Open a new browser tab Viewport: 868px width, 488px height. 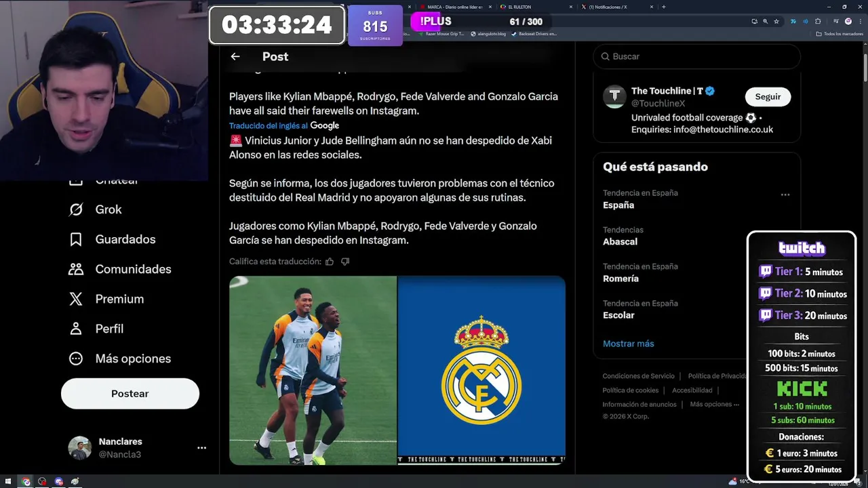point(664,7)
